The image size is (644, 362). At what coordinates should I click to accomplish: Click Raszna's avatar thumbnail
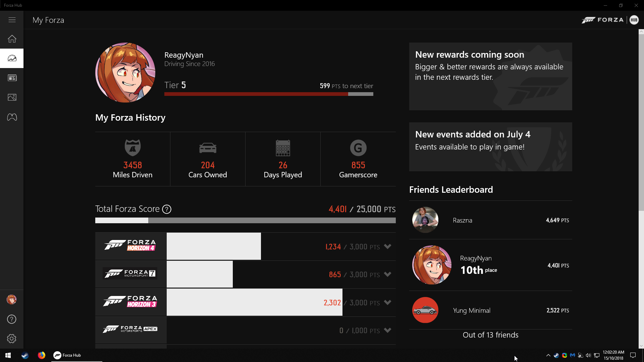coord(425,220)
